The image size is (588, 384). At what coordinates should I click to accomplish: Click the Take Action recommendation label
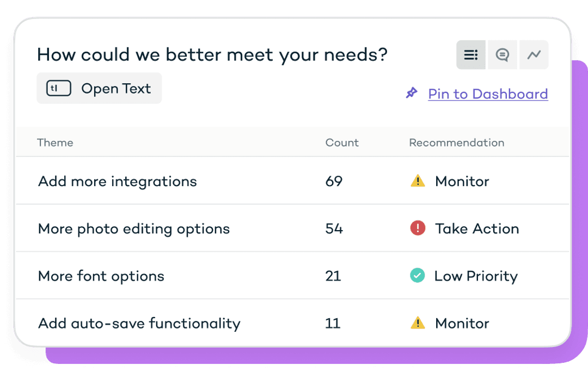coord(477,228)
